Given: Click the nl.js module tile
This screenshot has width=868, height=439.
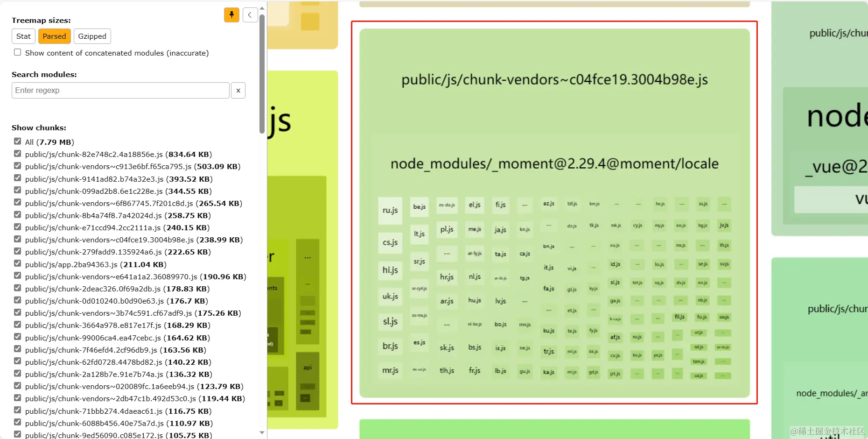Looking at the screenshot, I should pos(475,277).
